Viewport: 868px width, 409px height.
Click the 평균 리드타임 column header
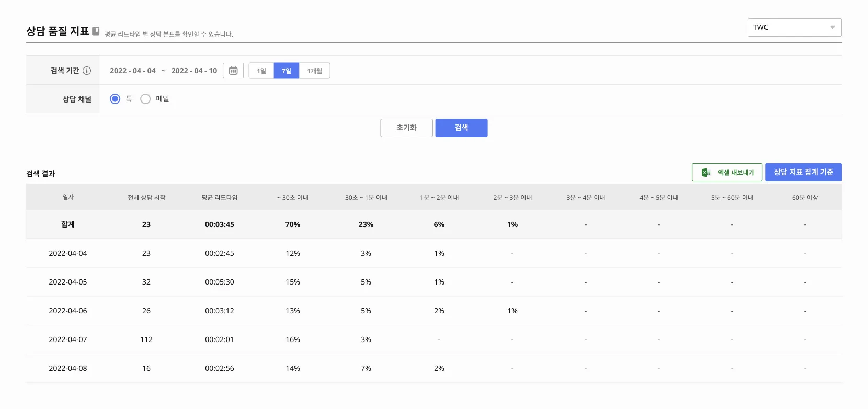coord(220,197)
